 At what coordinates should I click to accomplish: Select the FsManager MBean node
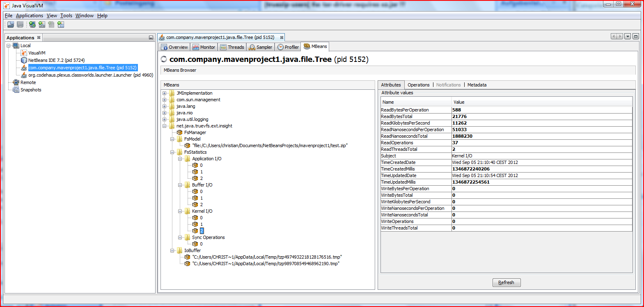point(195,132)
